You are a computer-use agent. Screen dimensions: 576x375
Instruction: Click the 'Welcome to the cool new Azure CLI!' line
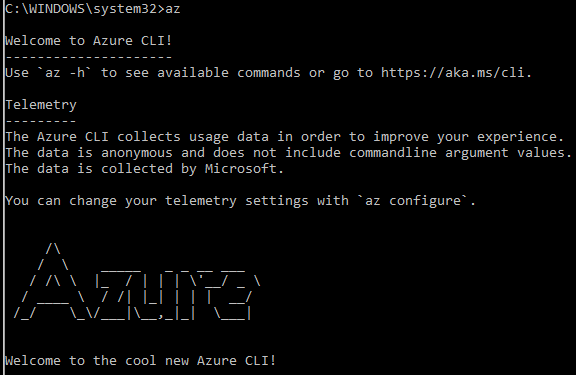140,361
